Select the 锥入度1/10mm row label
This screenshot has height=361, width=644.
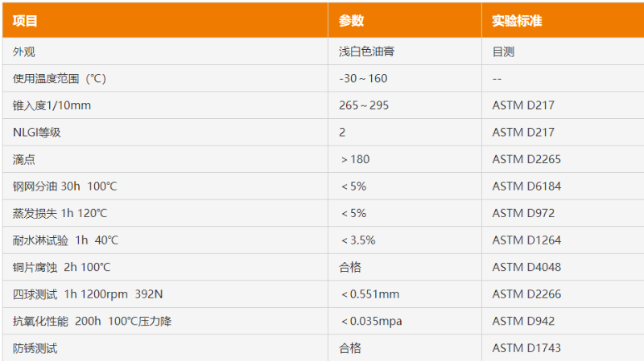[52, 105]
